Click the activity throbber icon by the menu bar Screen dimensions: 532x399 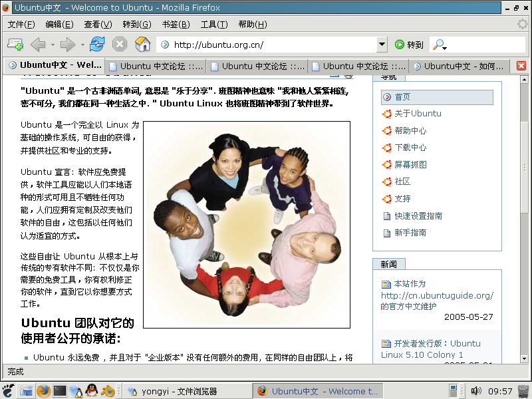tap(523, 24)
